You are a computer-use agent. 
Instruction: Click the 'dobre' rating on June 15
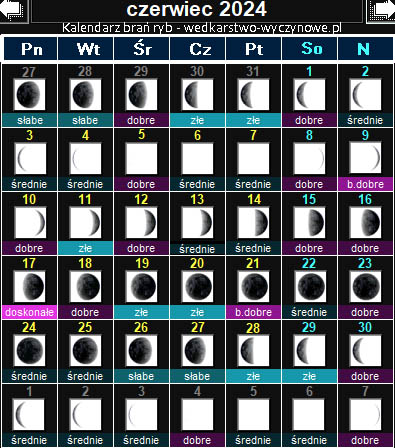tap(309, 248)
